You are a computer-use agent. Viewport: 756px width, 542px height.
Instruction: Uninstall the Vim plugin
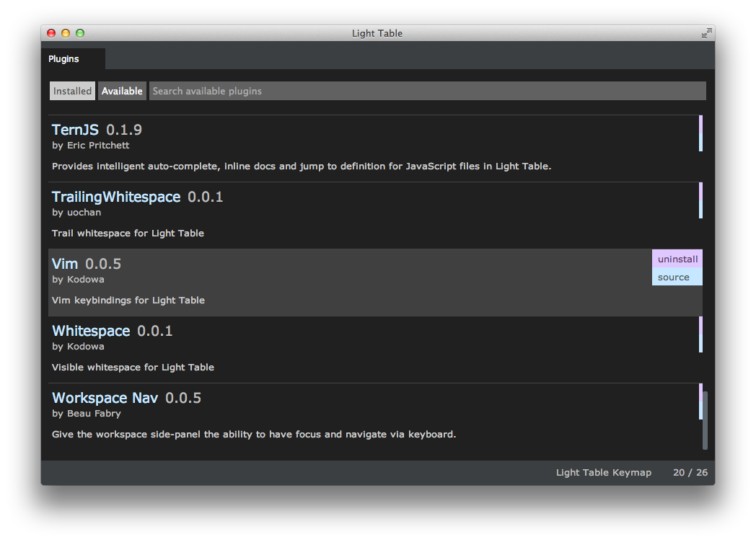677,259
